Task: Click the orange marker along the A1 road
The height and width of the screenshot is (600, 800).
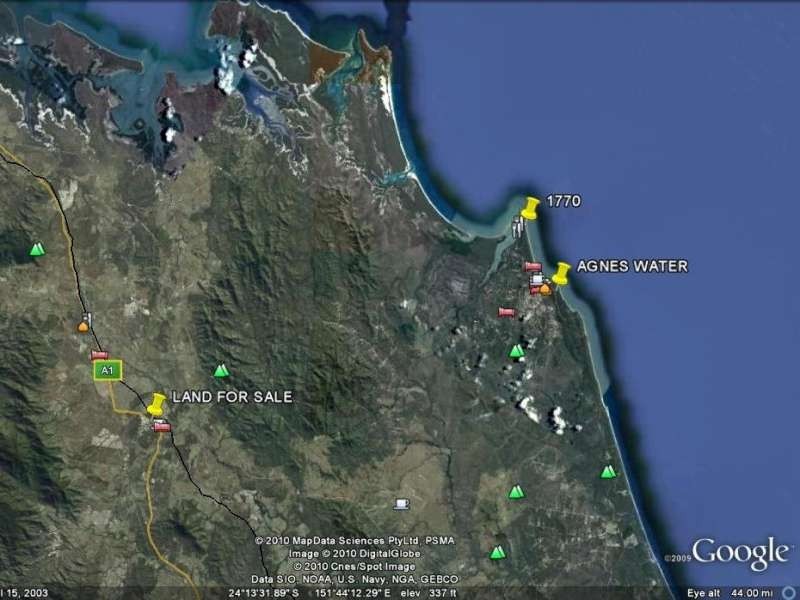Action: point(82,326)
